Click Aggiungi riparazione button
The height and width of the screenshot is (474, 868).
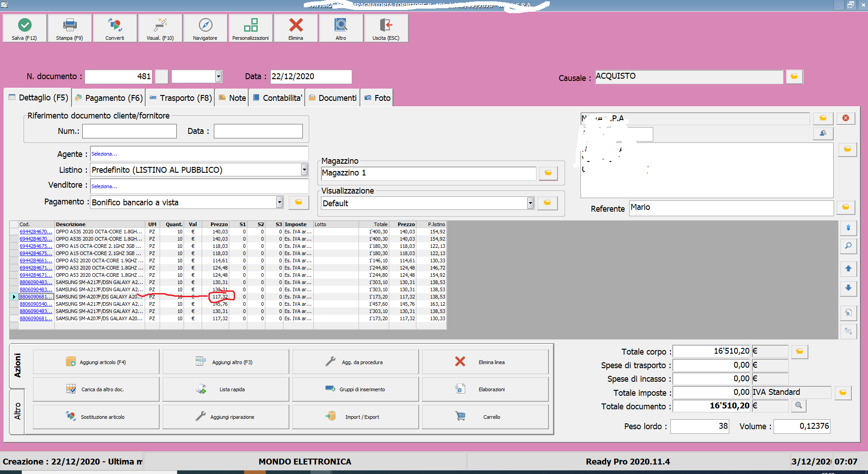tap(226, 417)
